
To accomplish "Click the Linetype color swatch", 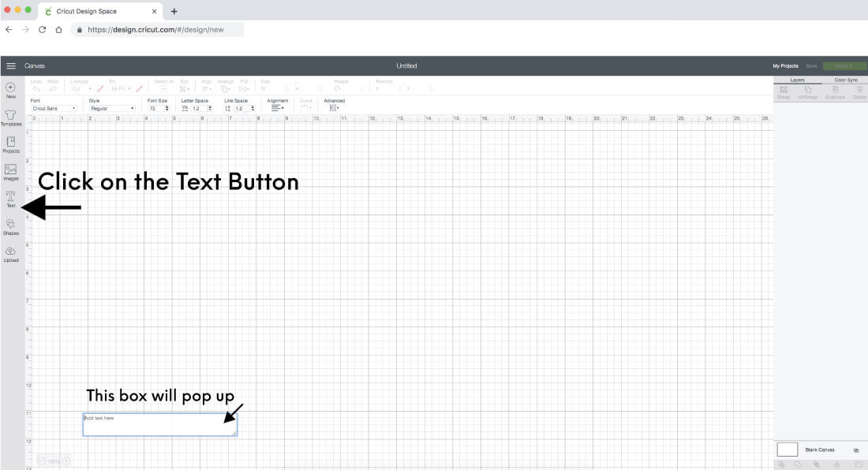I will pos(100,88).
